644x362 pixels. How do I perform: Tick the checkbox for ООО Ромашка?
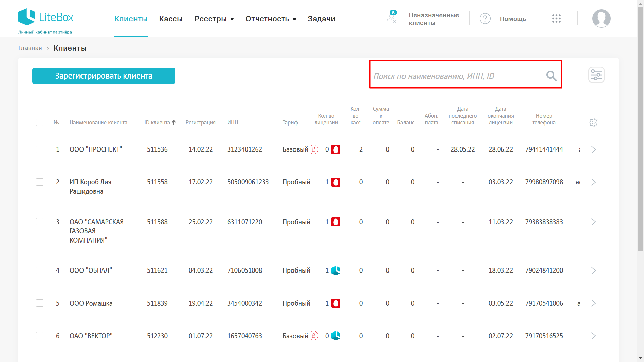(40, 303)
